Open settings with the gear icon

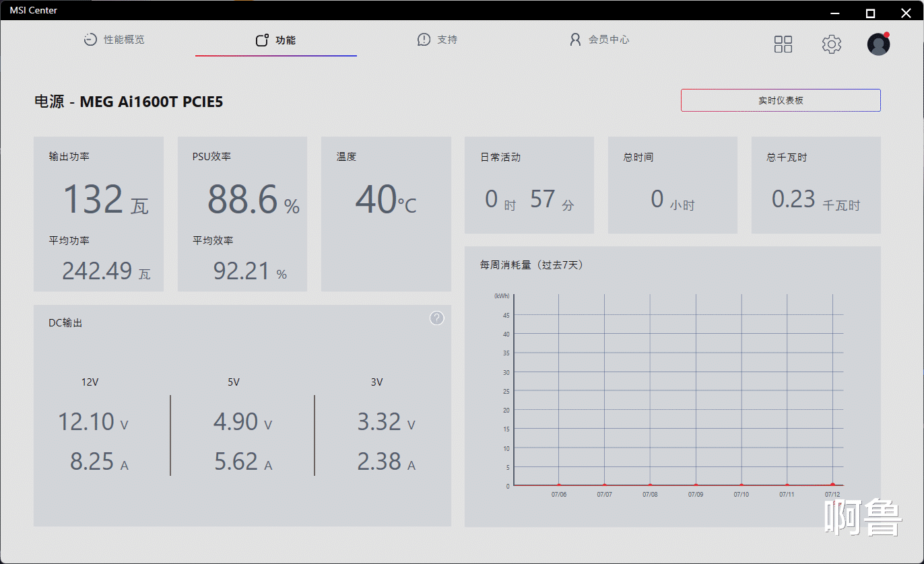point(832,44)
